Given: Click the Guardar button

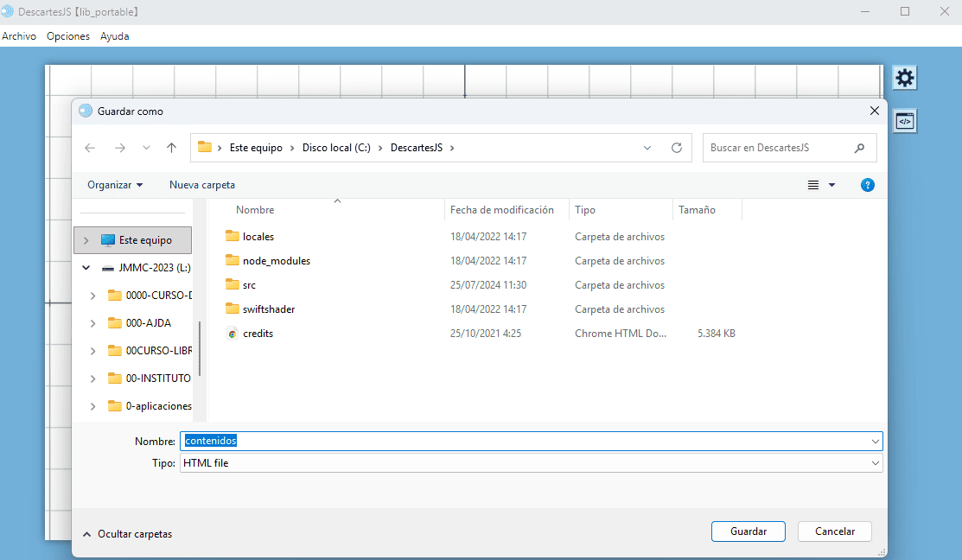Looking at the screenshot, I should (x=748, y=531).
